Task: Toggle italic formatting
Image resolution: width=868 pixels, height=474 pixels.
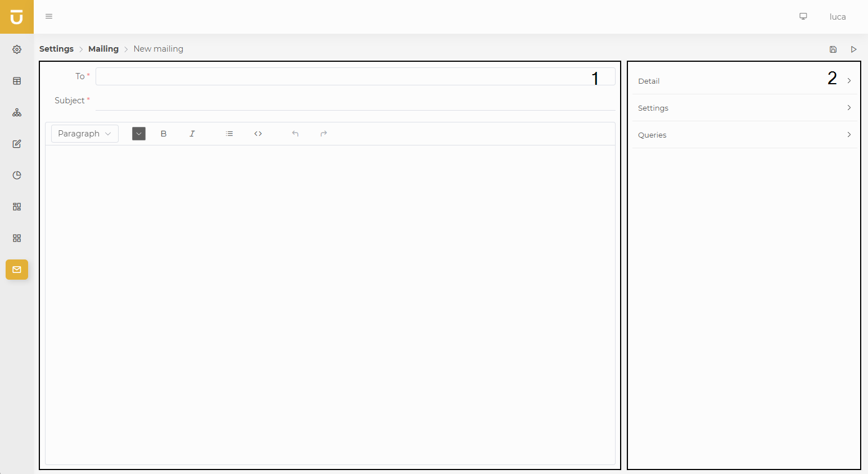Action: pos(192,134)
